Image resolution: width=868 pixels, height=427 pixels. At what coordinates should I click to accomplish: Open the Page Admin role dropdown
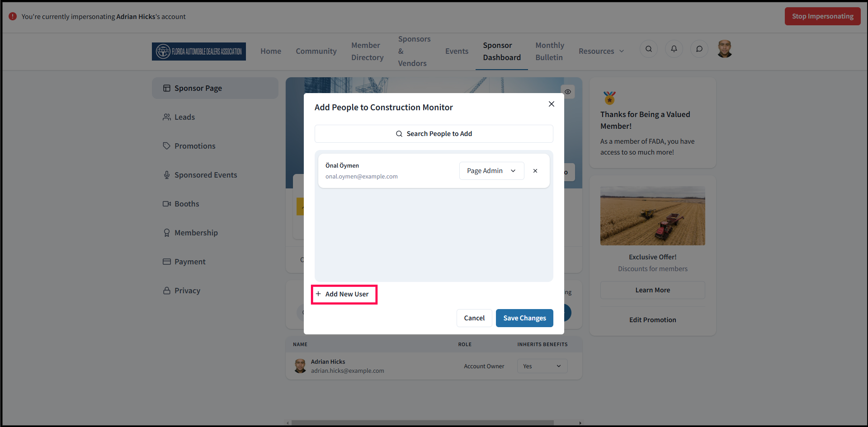pos(492,171)
